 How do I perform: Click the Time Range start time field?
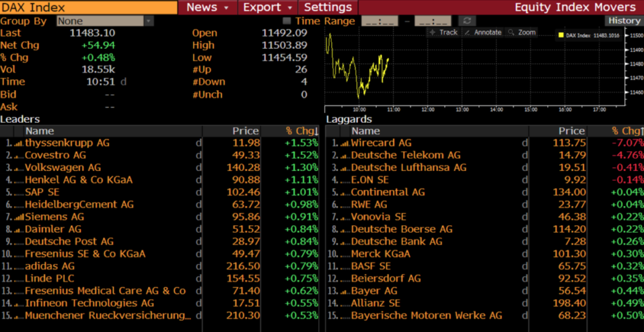(379, 21)
